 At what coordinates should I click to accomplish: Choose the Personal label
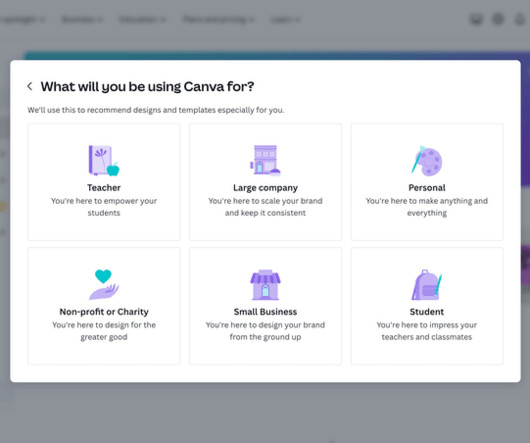[x=427, y=188]
